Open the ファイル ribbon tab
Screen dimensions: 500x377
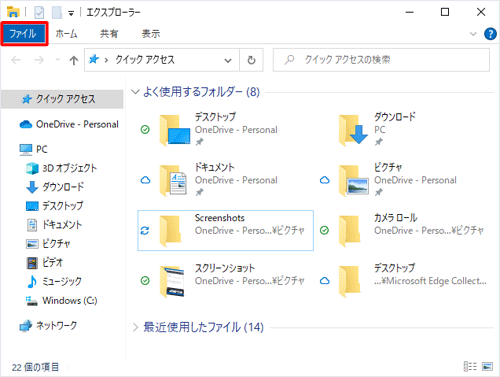click(24, 34)
